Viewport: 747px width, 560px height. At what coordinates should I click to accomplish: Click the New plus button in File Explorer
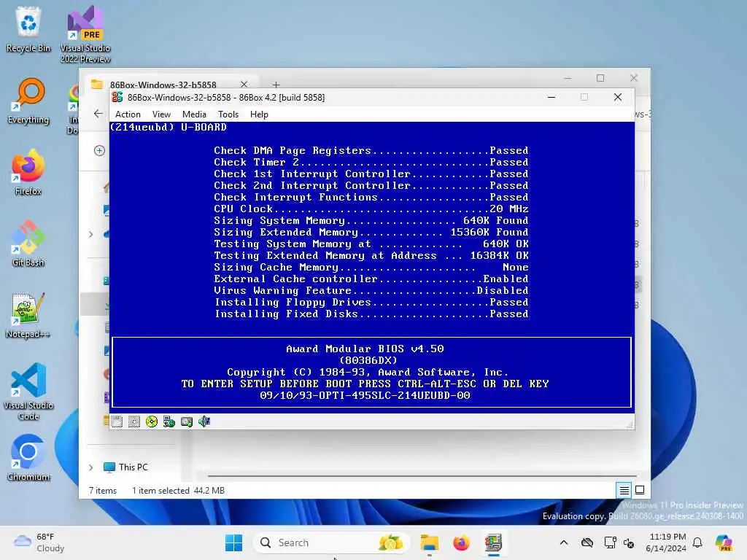tap(99, 151)
